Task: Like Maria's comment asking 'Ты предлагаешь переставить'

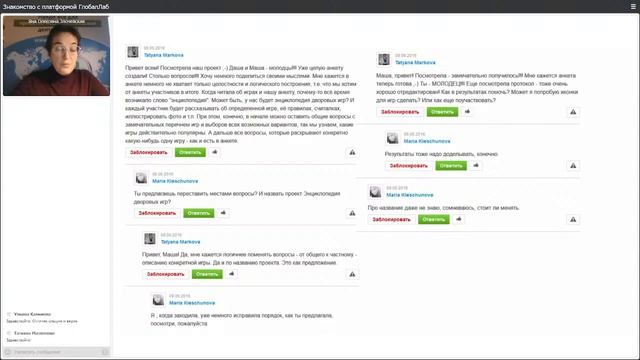Action: pos(223,213)
